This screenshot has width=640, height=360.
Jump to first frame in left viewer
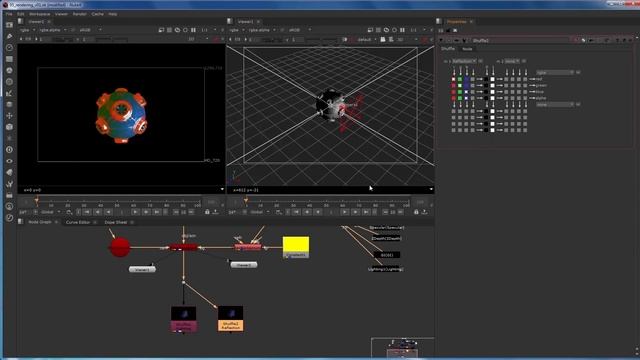point(87,212)
